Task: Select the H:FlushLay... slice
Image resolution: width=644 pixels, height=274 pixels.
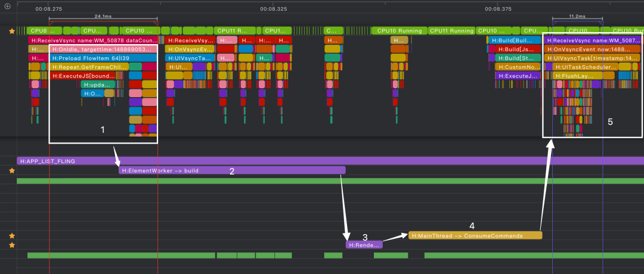Action: coord(577,76)
